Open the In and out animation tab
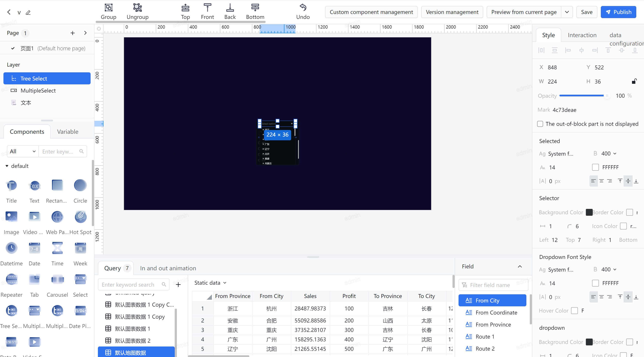Viewport: 644px width, 357px height. click(168, 268)
